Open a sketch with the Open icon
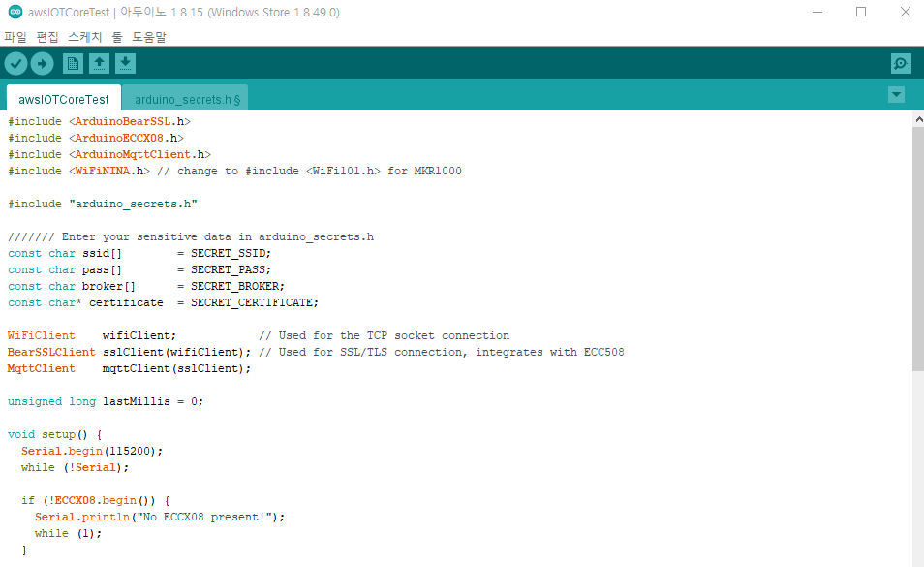 (99, 64)
